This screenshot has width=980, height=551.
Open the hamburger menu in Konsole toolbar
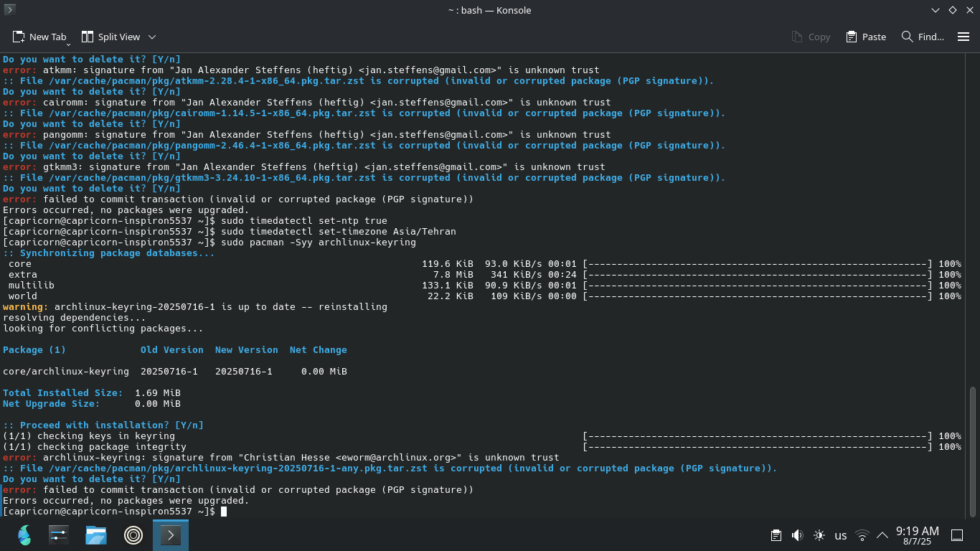tap(963, 37)
